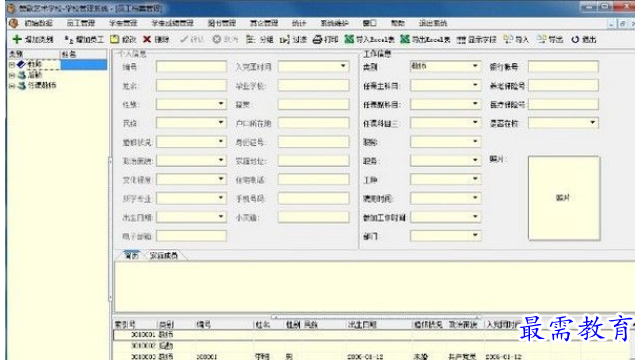Open the 性别 dropdown

[221, 104]
